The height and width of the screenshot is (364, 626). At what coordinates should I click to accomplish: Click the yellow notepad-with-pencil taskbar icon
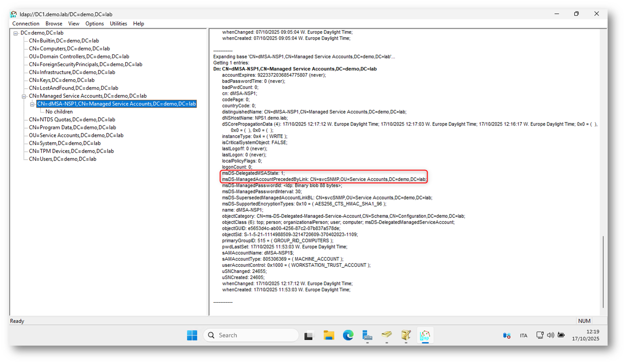[x=406, y=336]
